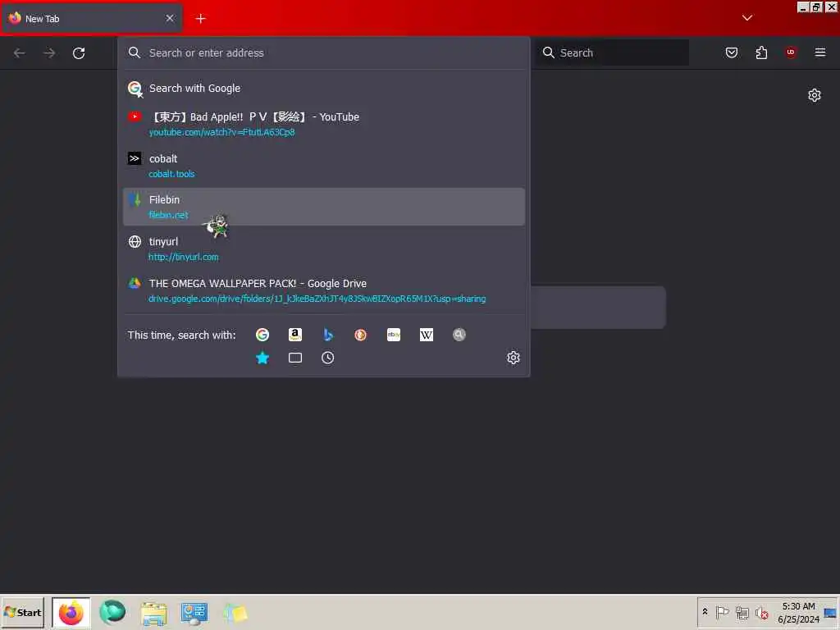Open the Firefox hamburger menu
Image resolution: width=840 pixels, height=630 pixels.
(820, 52)
